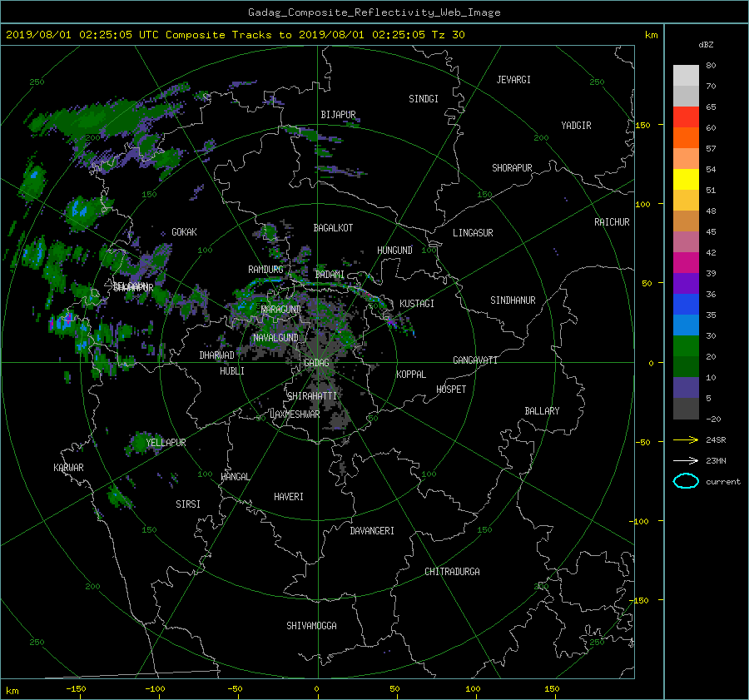Viewport: 749px width, 700px height.
Task: Click the HOSPET town label
Action: click(451, 390)
